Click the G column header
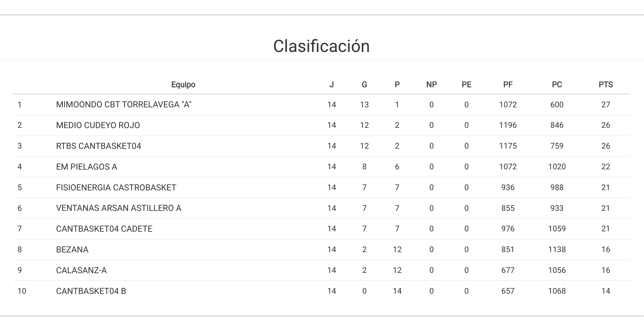This screenshot has width=644, height=333. 364,85
